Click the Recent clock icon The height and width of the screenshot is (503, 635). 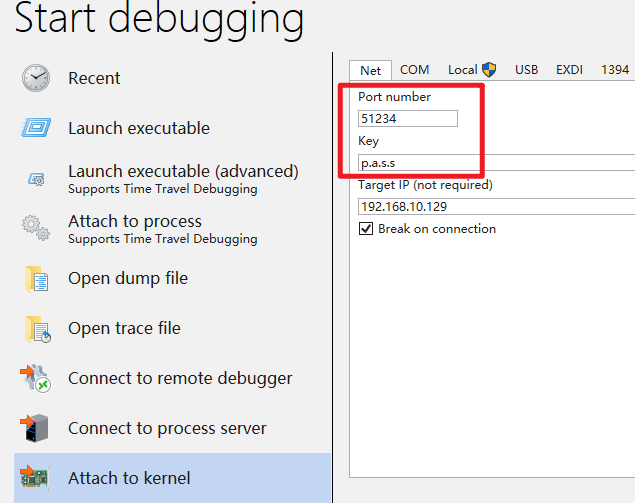click(36, 78)
